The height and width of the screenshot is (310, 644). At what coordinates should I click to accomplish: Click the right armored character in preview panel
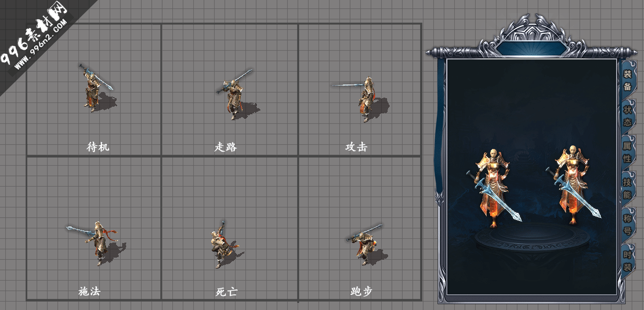tap(574, 184)
